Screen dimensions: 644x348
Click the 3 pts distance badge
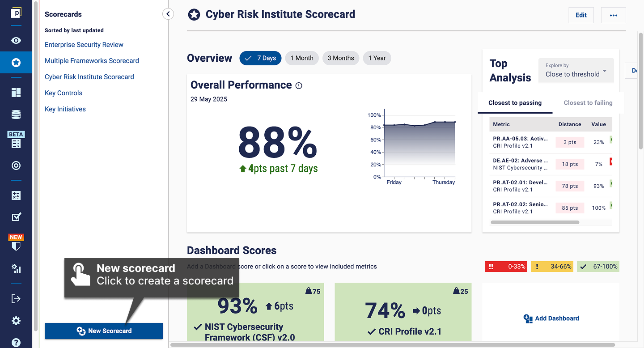tap(570, 142)
